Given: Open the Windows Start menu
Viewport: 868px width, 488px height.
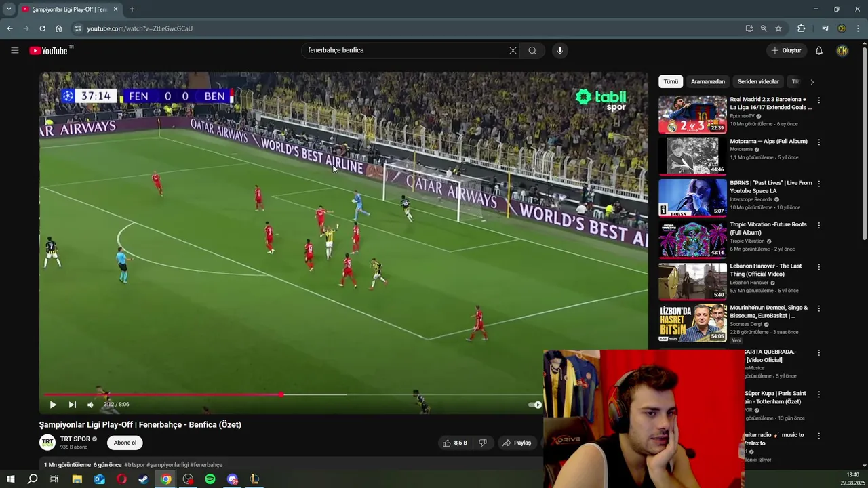Looking at the screenshot, I should (x=10, y=479).
